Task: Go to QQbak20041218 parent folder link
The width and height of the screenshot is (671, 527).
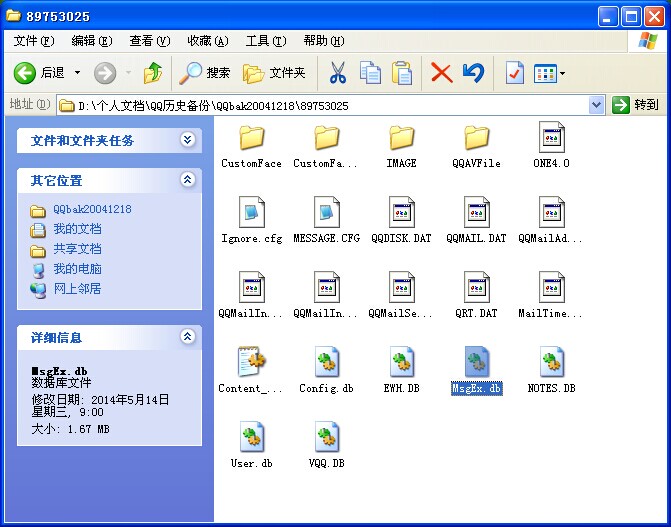Action: tap(92, 209)
